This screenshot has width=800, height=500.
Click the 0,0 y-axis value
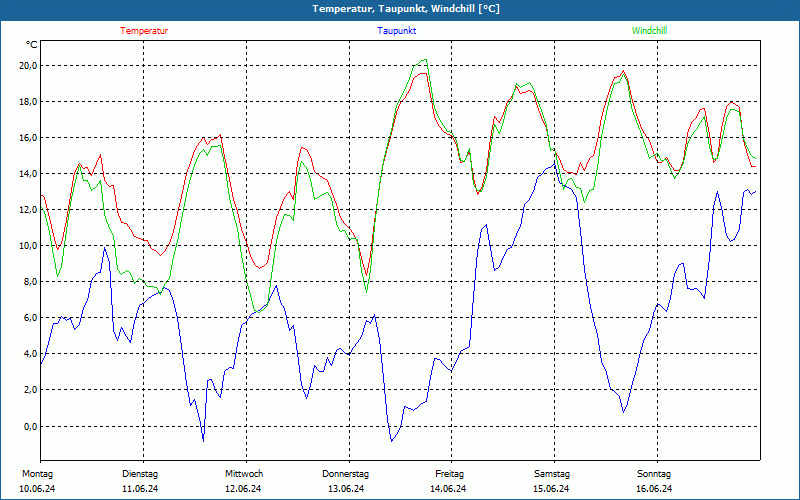[x=30, y=426]
